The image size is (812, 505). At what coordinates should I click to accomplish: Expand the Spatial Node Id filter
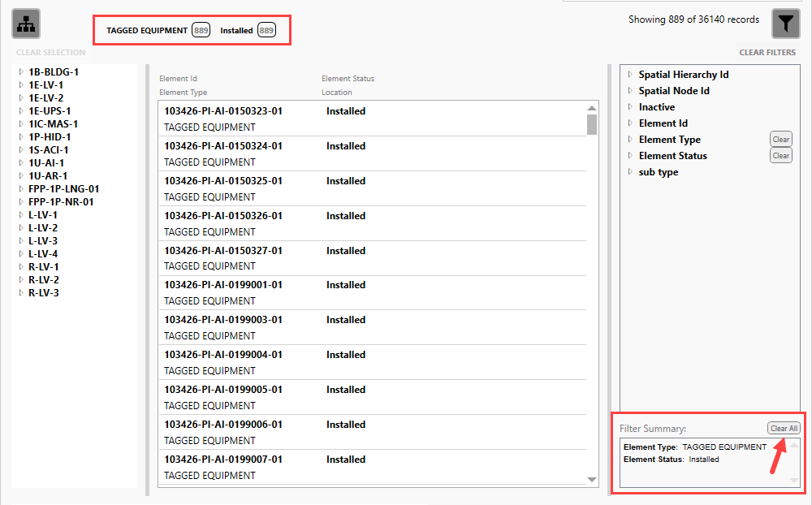630,91
